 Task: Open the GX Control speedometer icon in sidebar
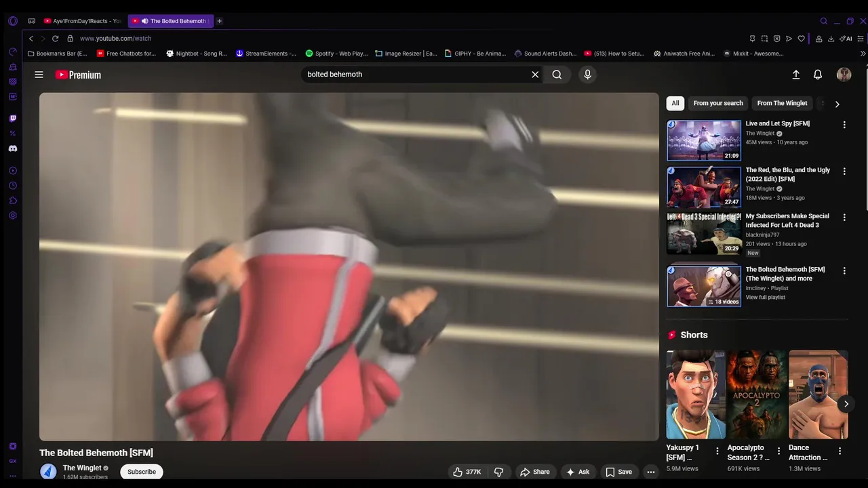pyautogui.click(x=13, y=52)
